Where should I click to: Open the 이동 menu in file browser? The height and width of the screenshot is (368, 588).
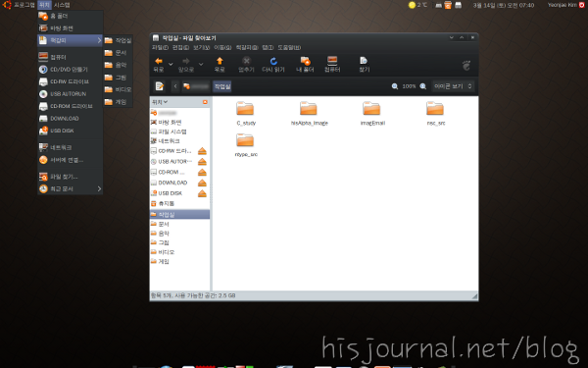[222, 48]
